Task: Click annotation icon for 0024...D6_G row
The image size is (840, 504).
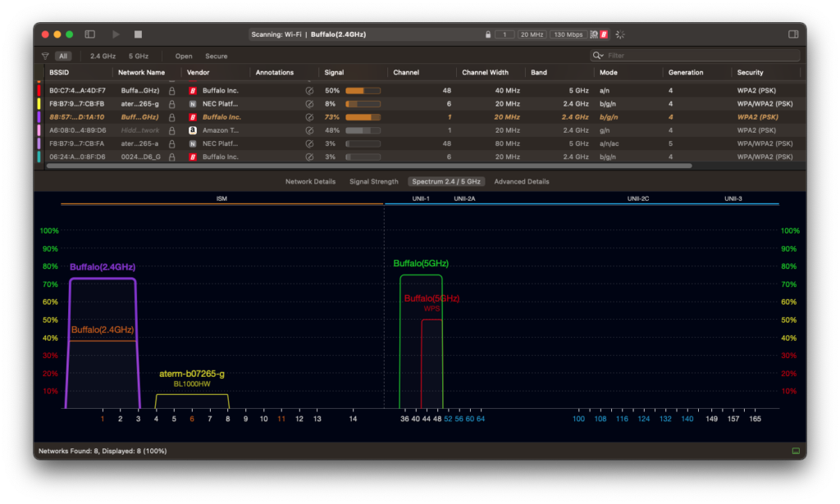Action: coord(309,157)
